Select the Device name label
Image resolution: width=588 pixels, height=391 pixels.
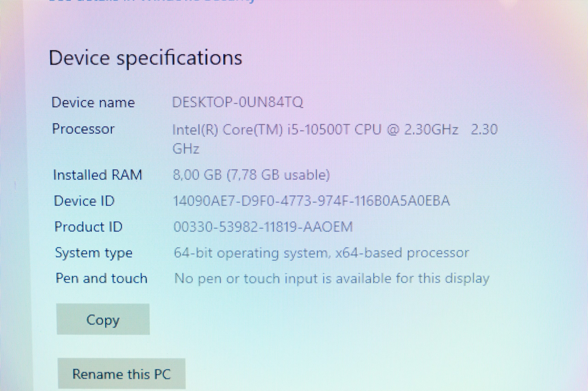tap(93, 102)
